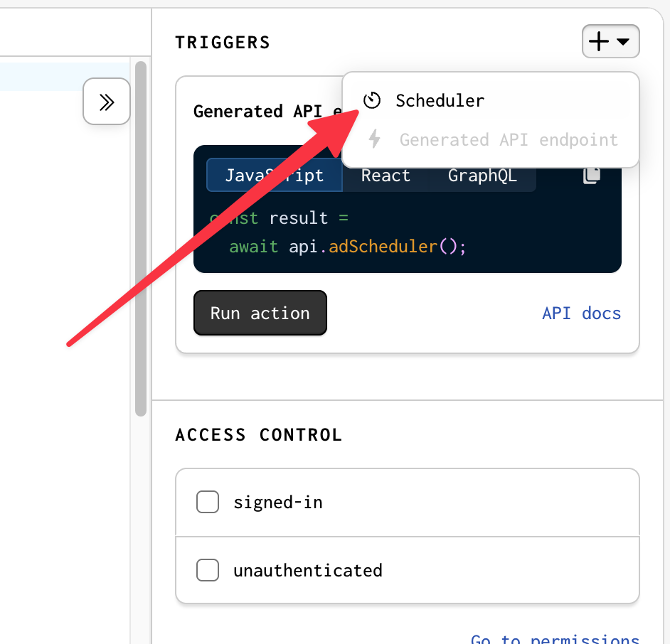Check the unauthenticated role checkbox

point(208,570)
